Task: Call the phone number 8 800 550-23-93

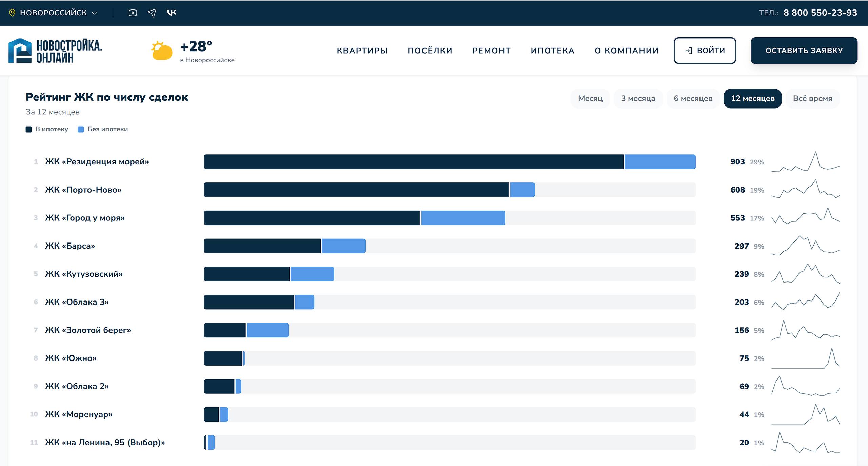Action: click(820, 13)
